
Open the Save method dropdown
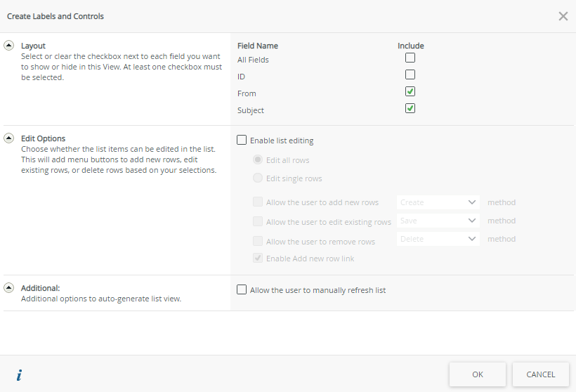click(438, 221)
